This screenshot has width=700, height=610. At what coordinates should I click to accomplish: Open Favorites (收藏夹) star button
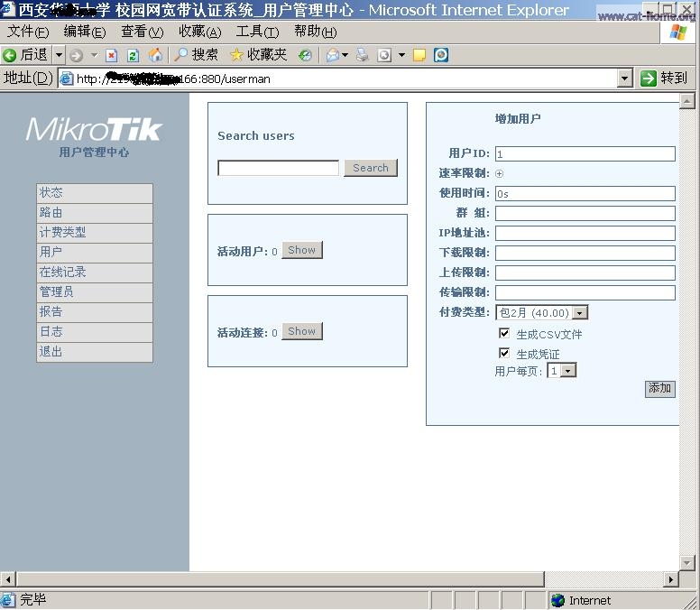pyautogui.click(x=258, y=55)
